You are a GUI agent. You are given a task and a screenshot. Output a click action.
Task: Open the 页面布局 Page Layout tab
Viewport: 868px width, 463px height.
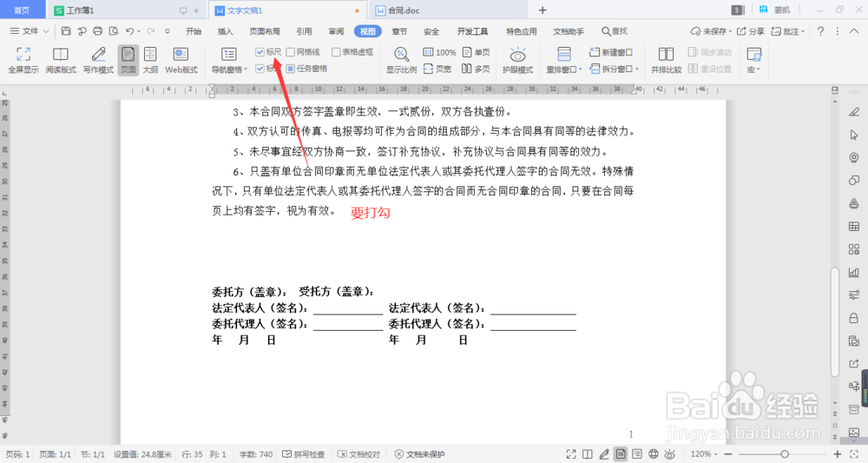pyautogui.click(x=265, y=31)
